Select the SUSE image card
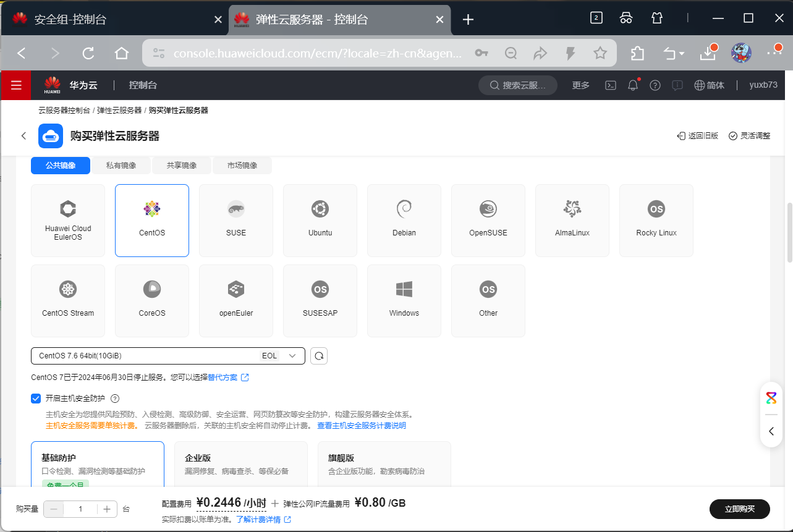 pyautogui.click(x=236, y=221)
